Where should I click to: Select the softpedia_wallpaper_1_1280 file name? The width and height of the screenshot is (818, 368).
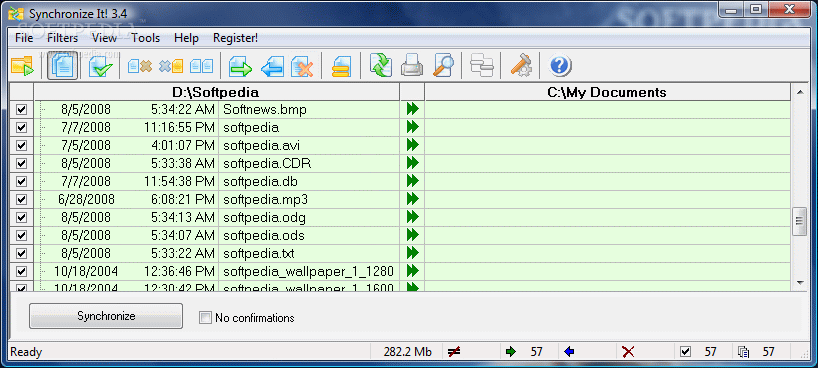pyautogui.click(x=308, y=271)
